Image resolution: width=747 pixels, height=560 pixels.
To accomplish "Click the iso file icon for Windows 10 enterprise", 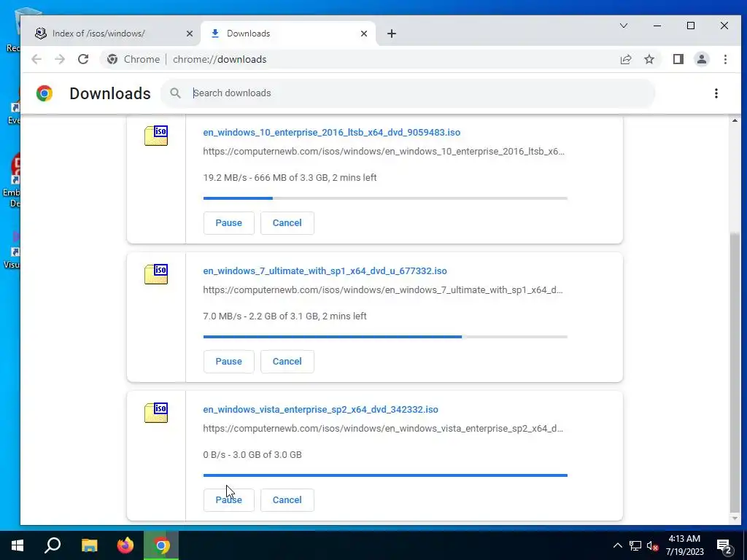I will [x=156, y=136].
